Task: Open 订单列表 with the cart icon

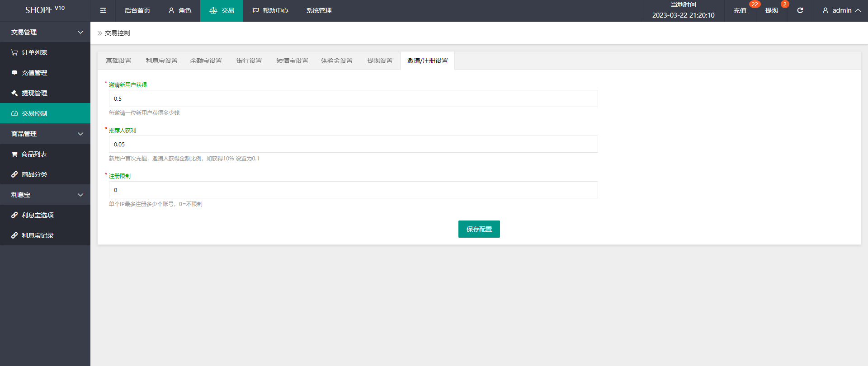Action: pos(34,52)
